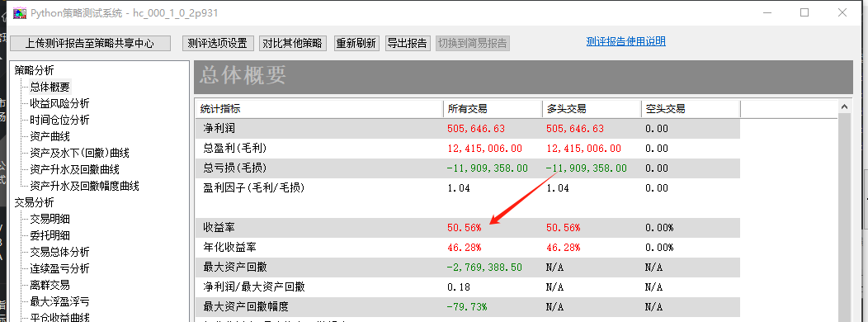Image resolution: width=868 pixels, height=322 pixels.
Task: Select the 年化收益率 row label
Action: pos(229,247)
